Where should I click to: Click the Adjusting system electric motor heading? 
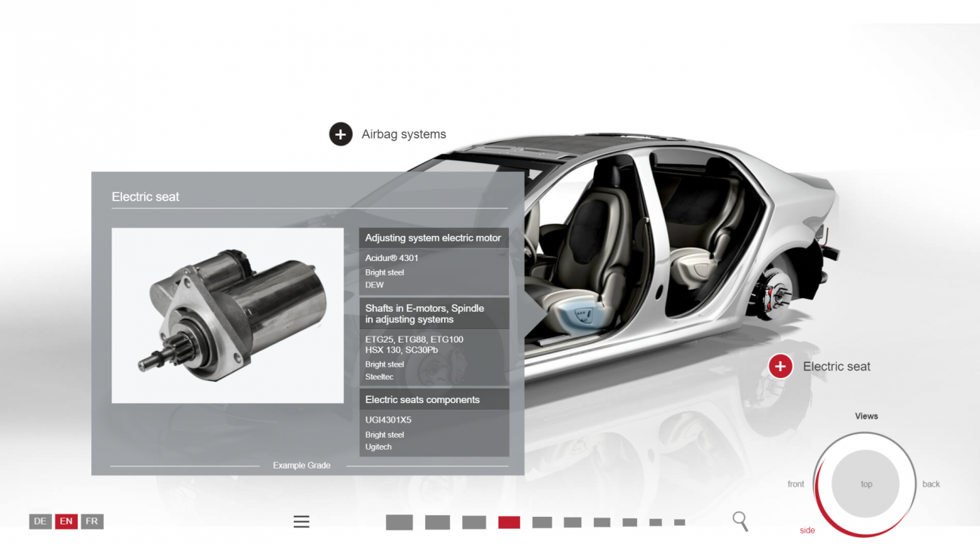pyautogui.click(x=433, y=238)
